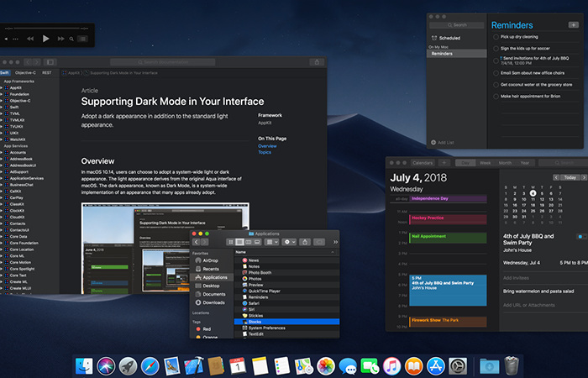Select REST tab in documentation sidebar
588x378 pixels.
[47, 73]
